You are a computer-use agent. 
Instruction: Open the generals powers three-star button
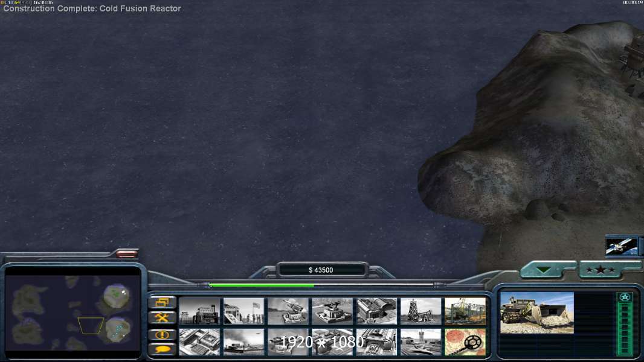(601, 270)
